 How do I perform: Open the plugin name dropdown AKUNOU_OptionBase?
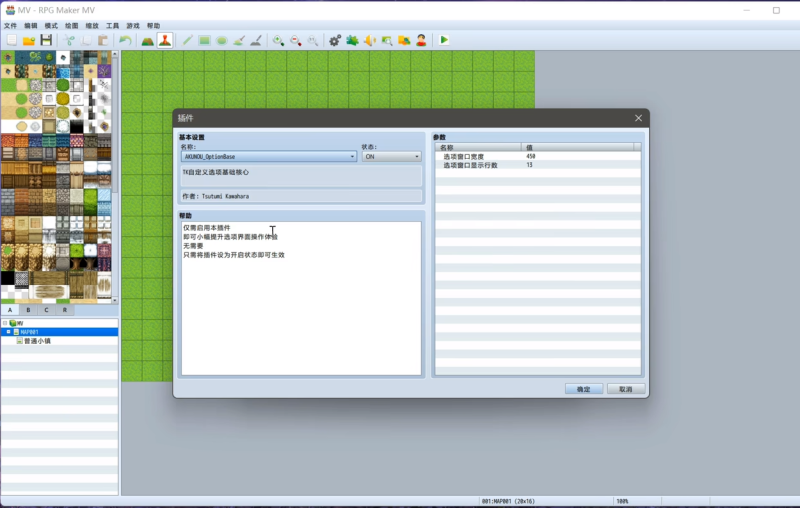pyautogui.click(x=269, y=157)
